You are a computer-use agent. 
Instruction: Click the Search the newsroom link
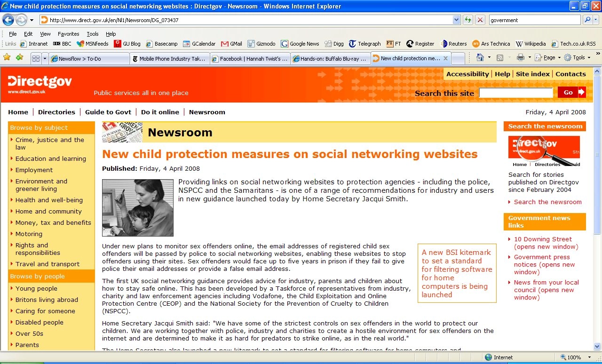click(x=547, y=202)
